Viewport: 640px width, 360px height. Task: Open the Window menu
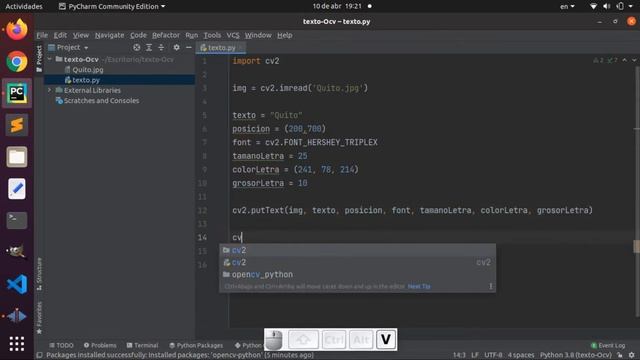[258, 35]
